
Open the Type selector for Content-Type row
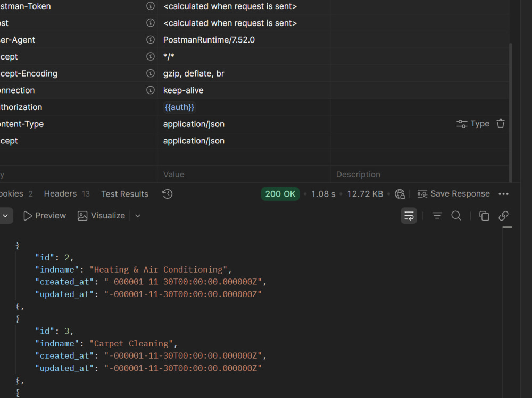click(472, 124)
